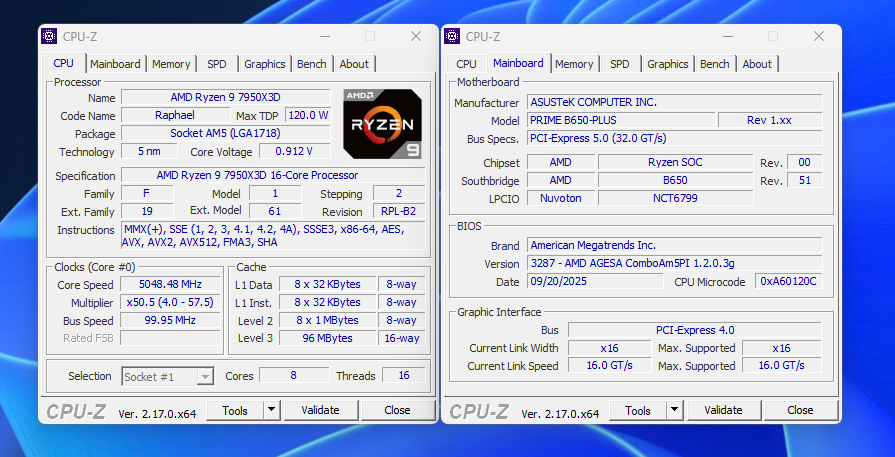Click Package field Socket AM5 (LGA1718)
Viewport: 895px width, 457px height.
[x=225, y=134]
